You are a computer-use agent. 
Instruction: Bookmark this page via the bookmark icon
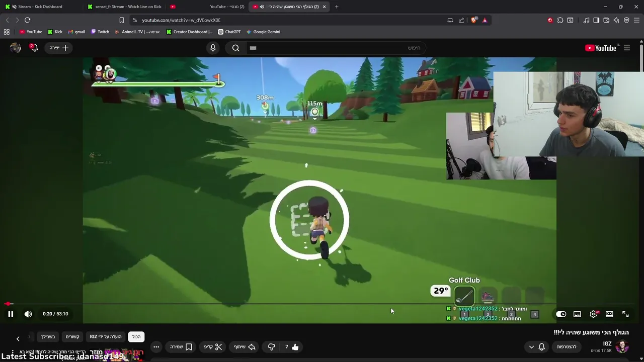[121, 20]
